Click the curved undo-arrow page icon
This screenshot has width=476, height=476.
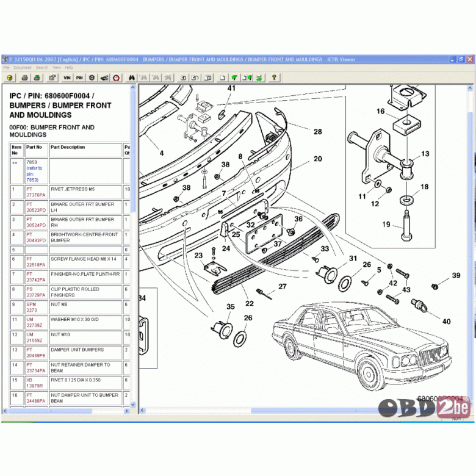click(x=195, y=78)
